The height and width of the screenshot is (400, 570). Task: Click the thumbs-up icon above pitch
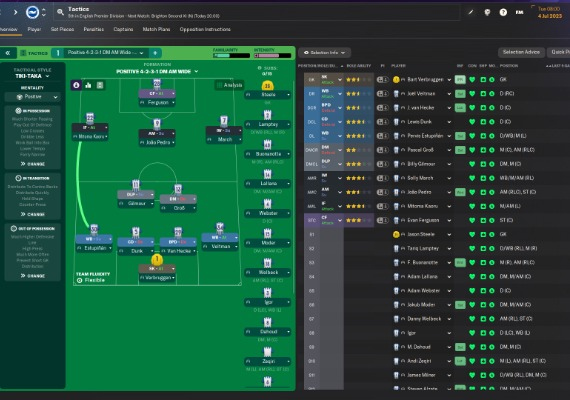(88, 85)
